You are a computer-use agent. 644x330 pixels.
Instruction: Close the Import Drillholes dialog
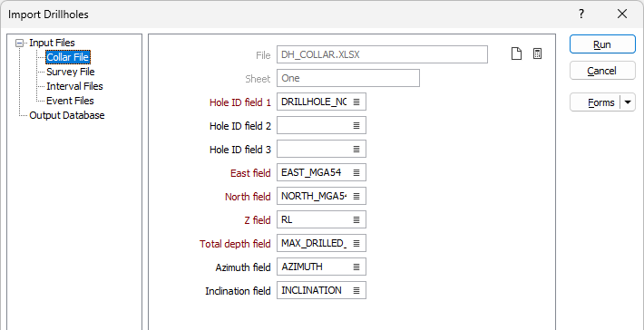[x=622, y=15]
